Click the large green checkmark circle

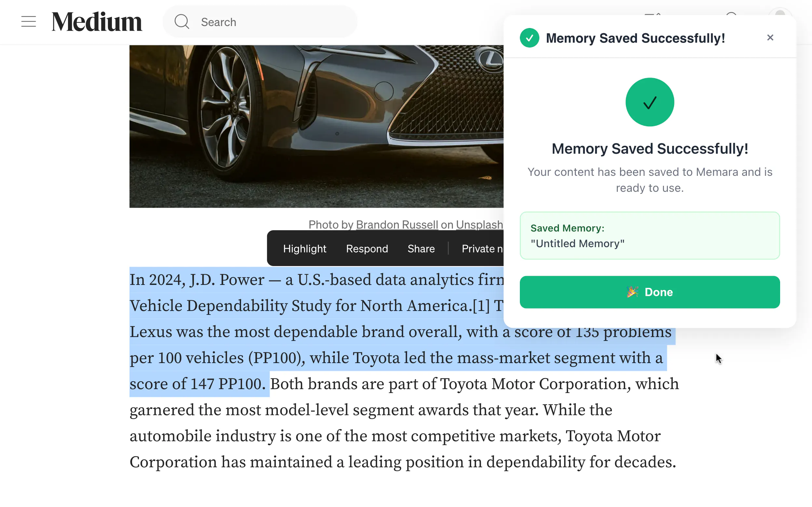[x=650, y=102]
